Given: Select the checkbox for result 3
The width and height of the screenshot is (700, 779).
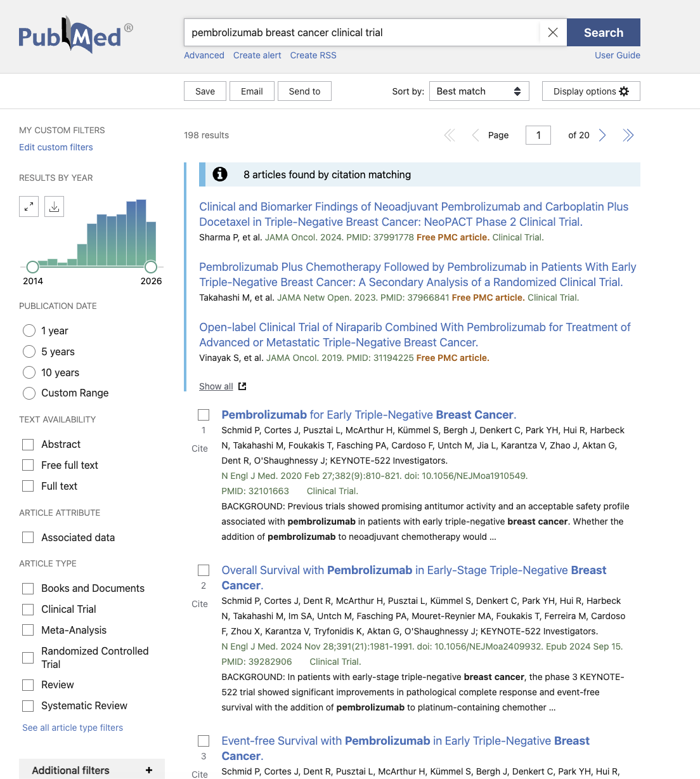Looking at the screenshot, I should pyautogui.click(x=204, y=740).
